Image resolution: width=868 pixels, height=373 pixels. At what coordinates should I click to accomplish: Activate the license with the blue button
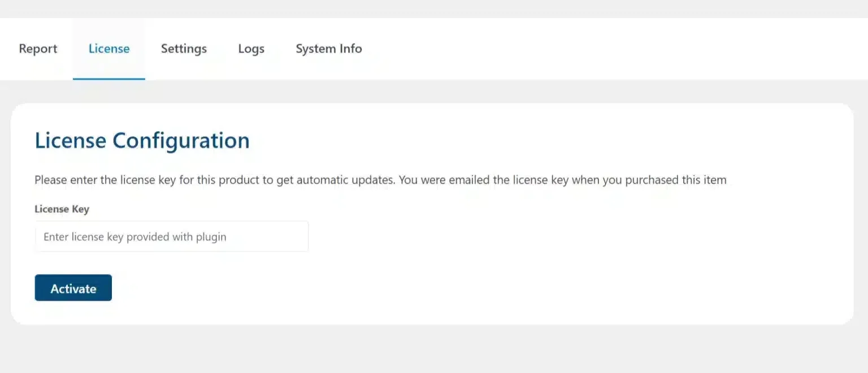click(73, 288)
